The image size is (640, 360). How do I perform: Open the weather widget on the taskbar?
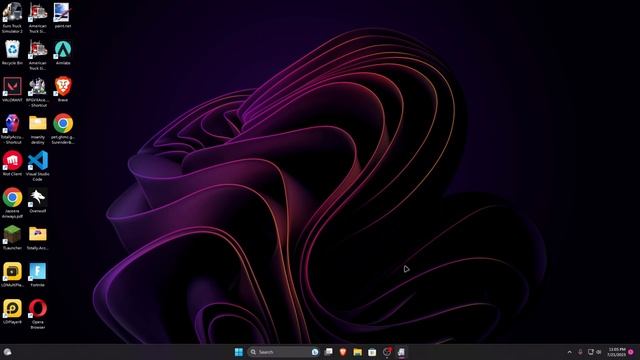pos(7,352)
